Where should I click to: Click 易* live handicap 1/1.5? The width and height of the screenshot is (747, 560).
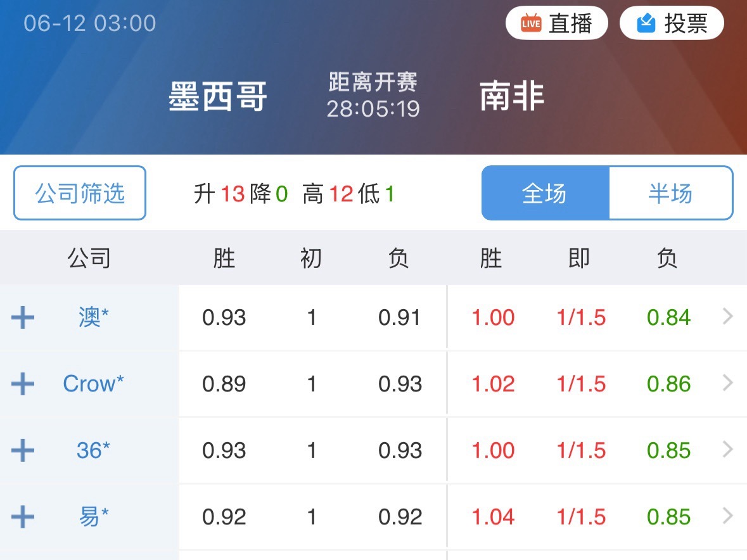point(581,517)
